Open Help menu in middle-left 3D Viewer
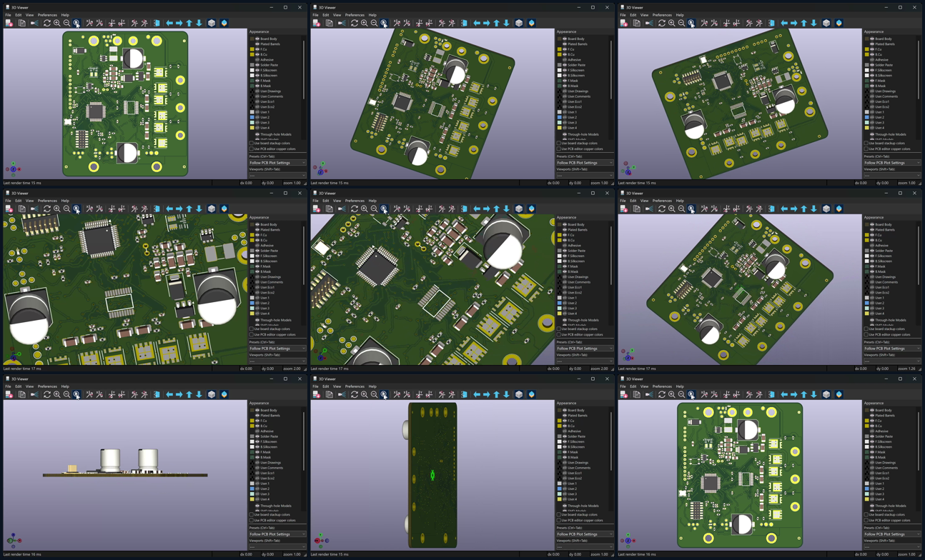Image resolution: width=925 pixels, height=560 pixels. [65, 201]
